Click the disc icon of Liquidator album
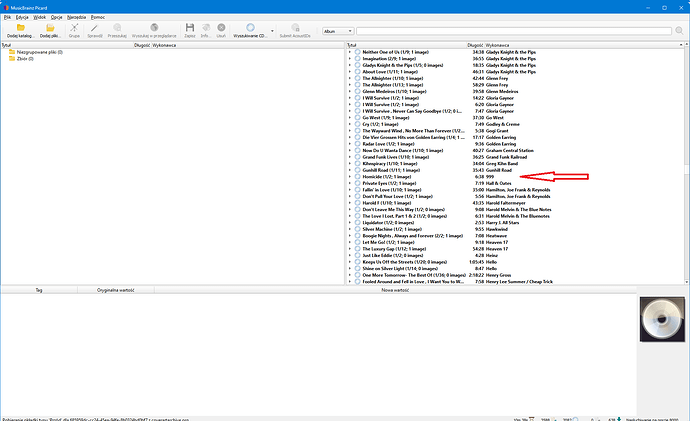The image size is (690, 421). 357,223
